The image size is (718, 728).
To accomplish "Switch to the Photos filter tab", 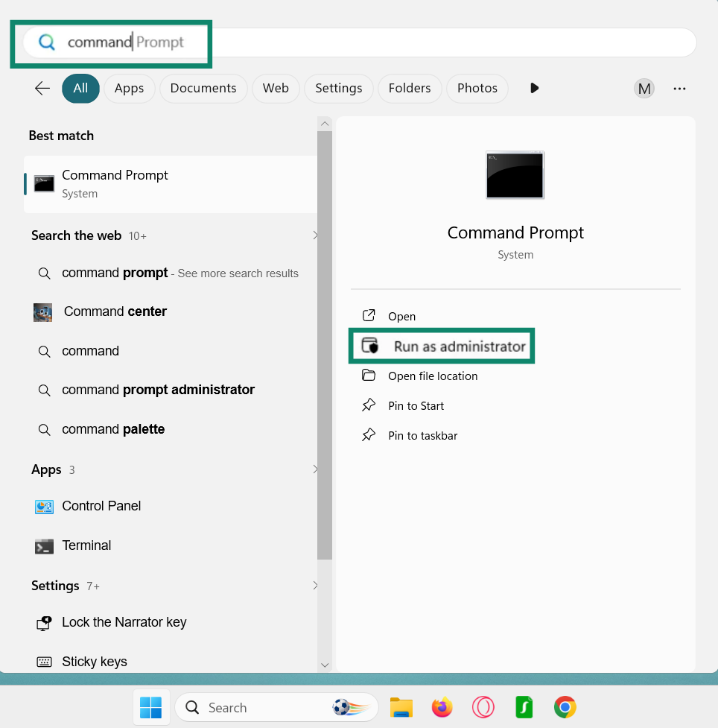I will coord(477,88).
